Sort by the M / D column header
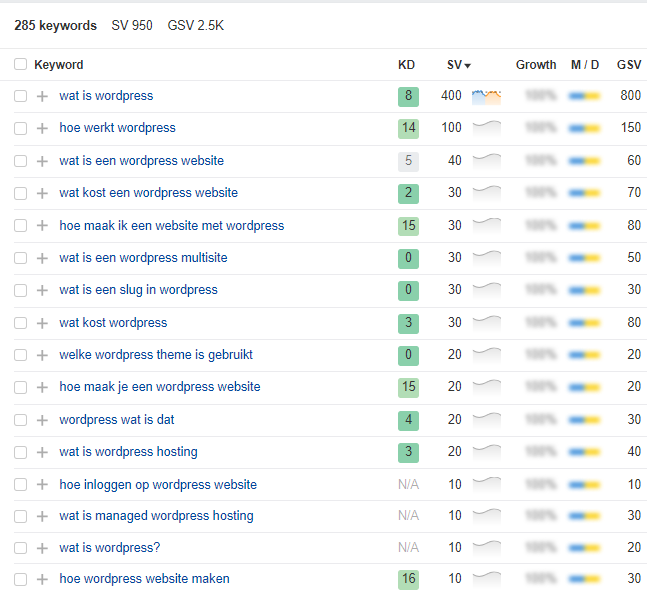The image size is (647, 593). [x=585, y=65]
